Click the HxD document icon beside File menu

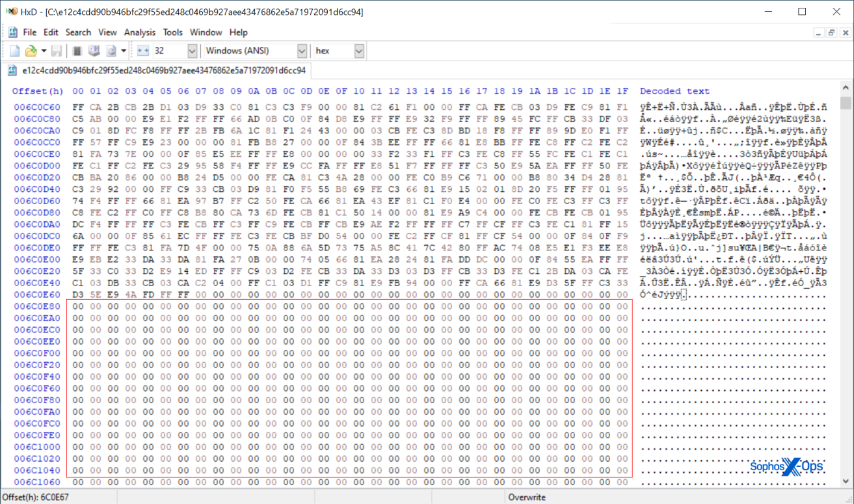click(x=13, y=32)
